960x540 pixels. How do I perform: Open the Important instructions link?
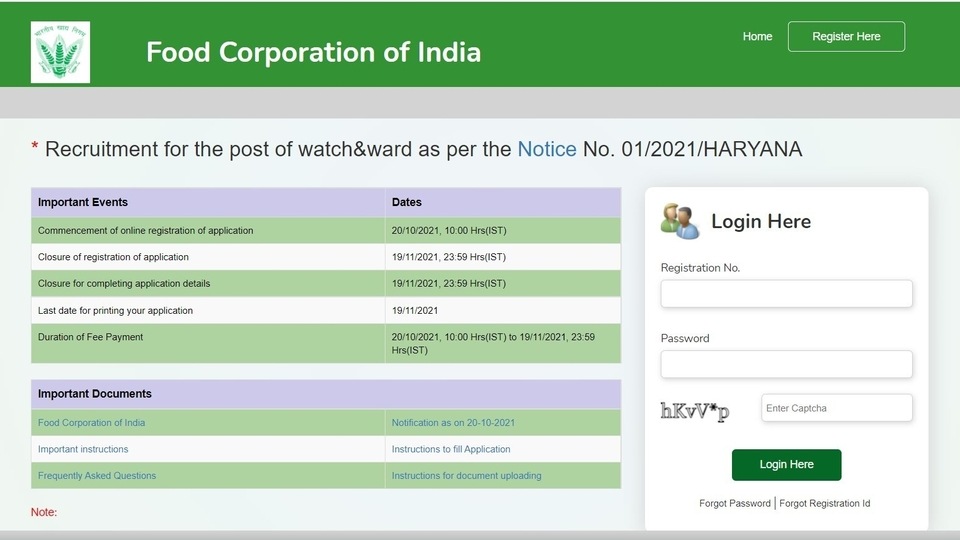83,449
